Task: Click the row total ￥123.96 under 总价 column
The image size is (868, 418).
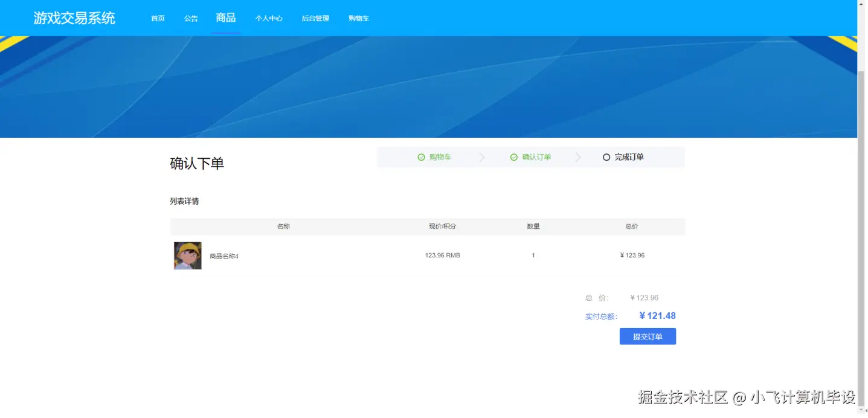Action: (632, 256)
